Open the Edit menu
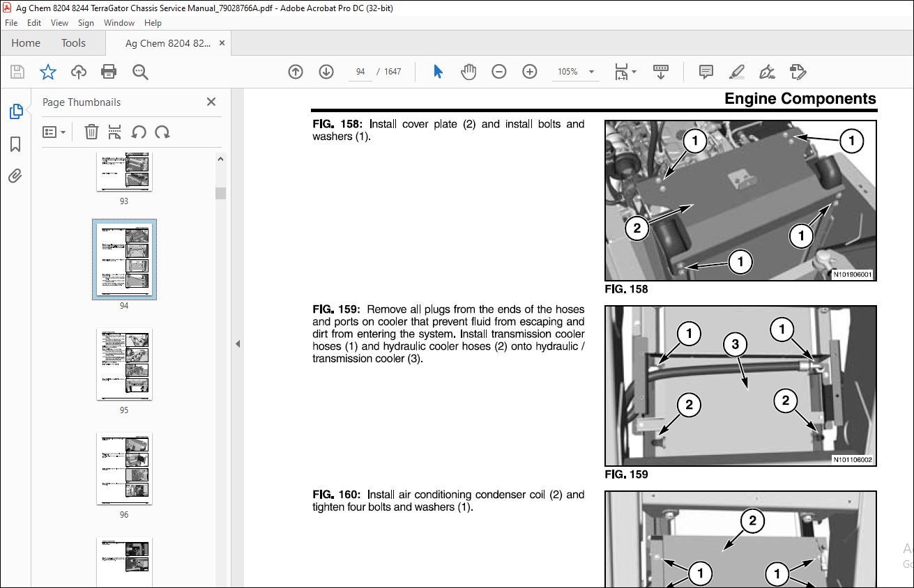Image resolution: width=914 pixels, height=588 pixels. coord(34,23)
